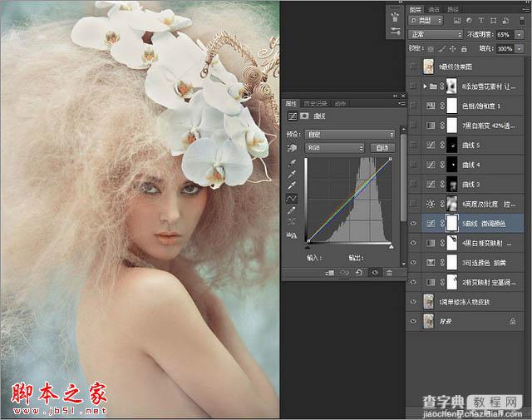This screenshot has height=420, width=532.
Task: Delete adjustment with the trash icon in Properties
Action: tap(389, 273)
